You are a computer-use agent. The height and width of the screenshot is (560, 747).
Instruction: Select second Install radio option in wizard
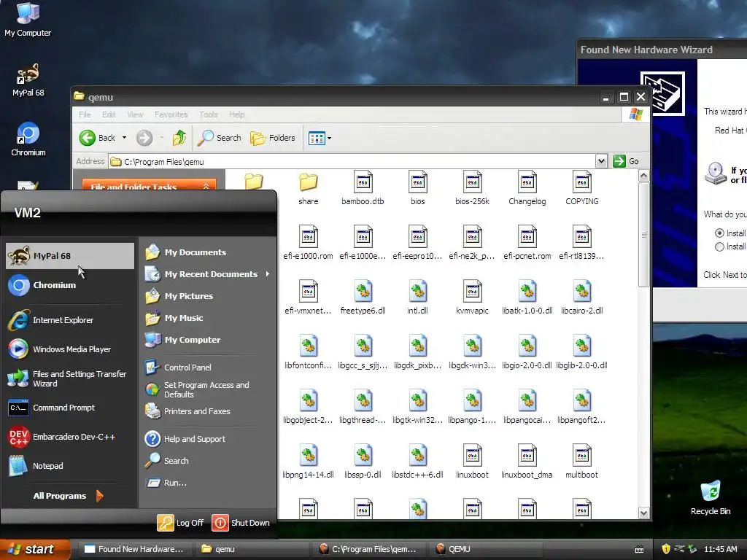click(719, 246)
